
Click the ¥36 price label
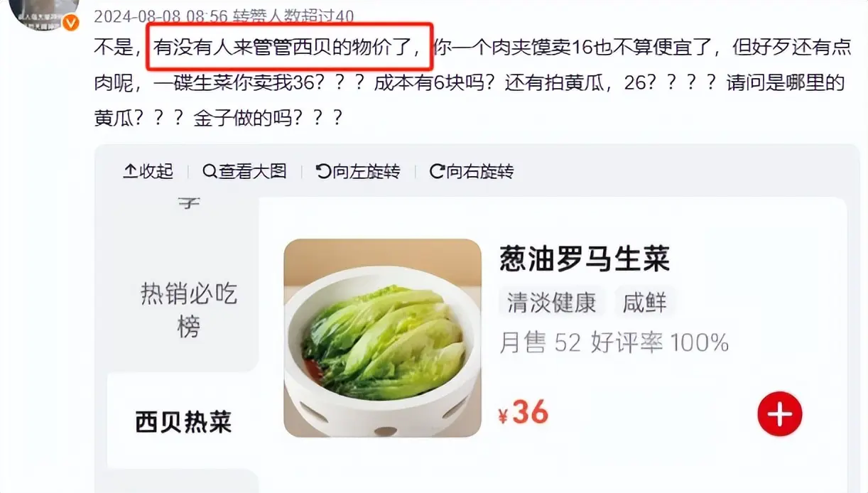coord(523,413)
